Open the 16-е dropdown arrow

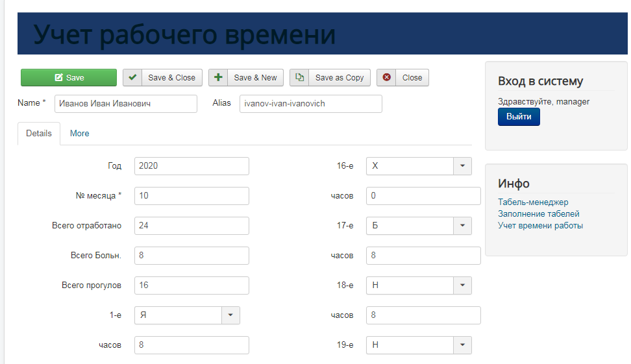click(x=462, y=166)
